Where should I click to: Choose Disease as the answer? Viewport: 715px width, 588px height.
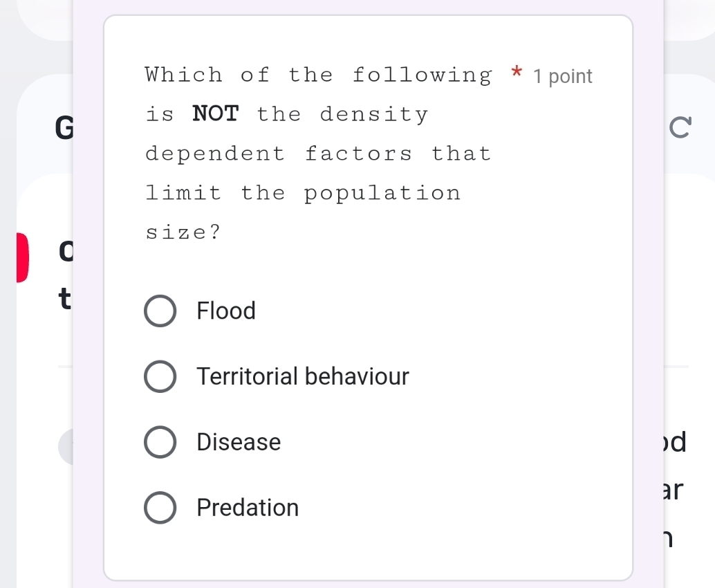pyautogui.click(x=160, y=442)
